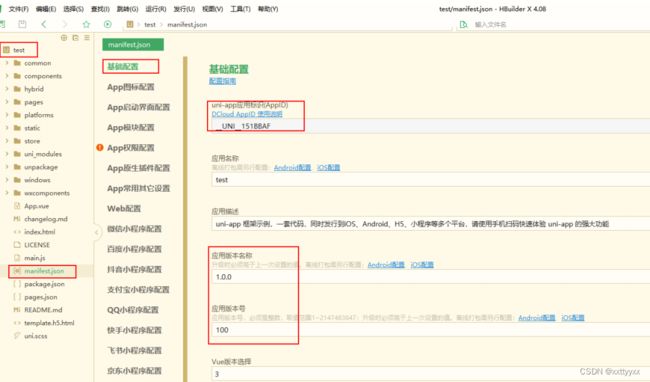Open the Web配置 section
This screenshot has width=650, height=382.
[x=124, y=209]
